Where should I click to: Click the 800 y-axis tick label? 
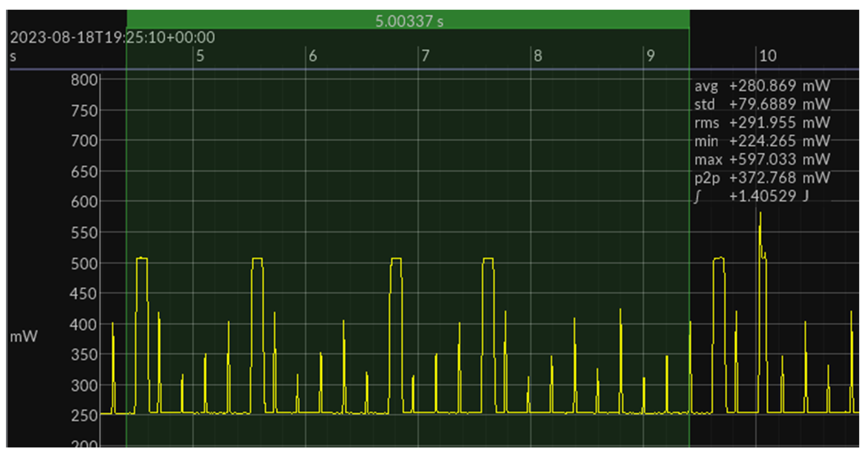(x=84, y=80)
